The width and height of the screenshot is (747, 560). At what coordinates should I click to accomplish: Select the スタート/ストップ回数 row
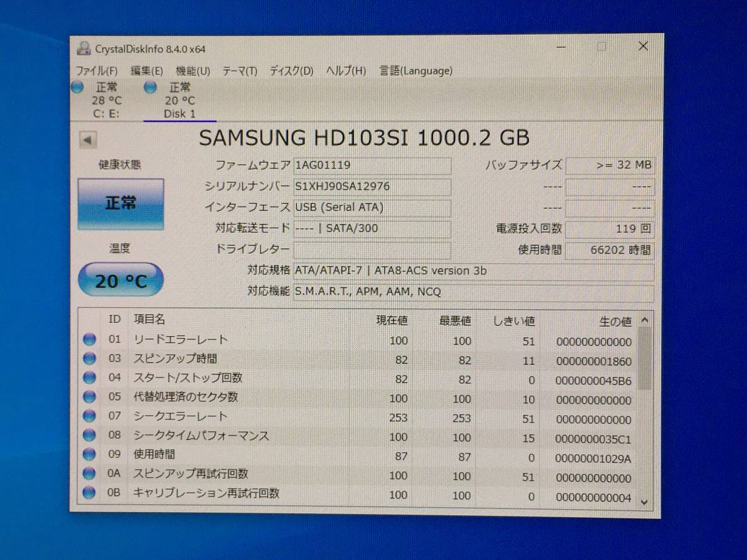[358, 379]
